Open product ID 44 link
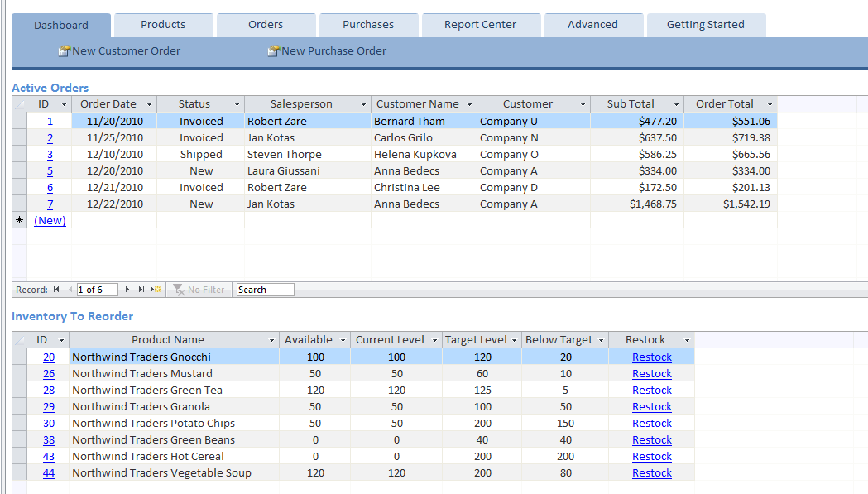This screenshot has height=494, width=868. 49,473
